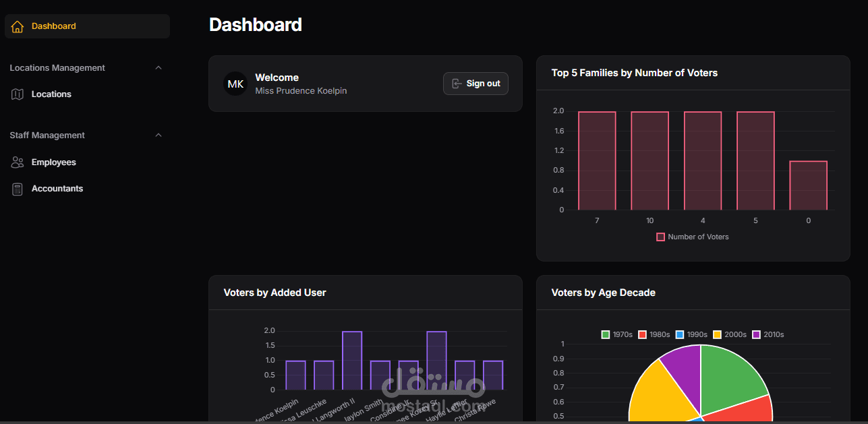Click the home icon next to Dashboard
The width and height of the screenshot is (868, 424).
17,26
